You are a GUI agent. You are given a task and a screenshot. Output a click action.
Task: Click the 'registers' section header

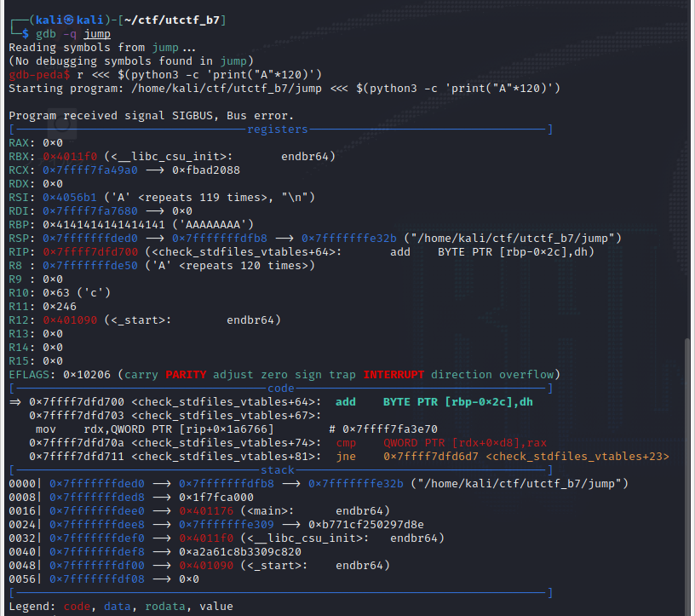pos(278,129)
